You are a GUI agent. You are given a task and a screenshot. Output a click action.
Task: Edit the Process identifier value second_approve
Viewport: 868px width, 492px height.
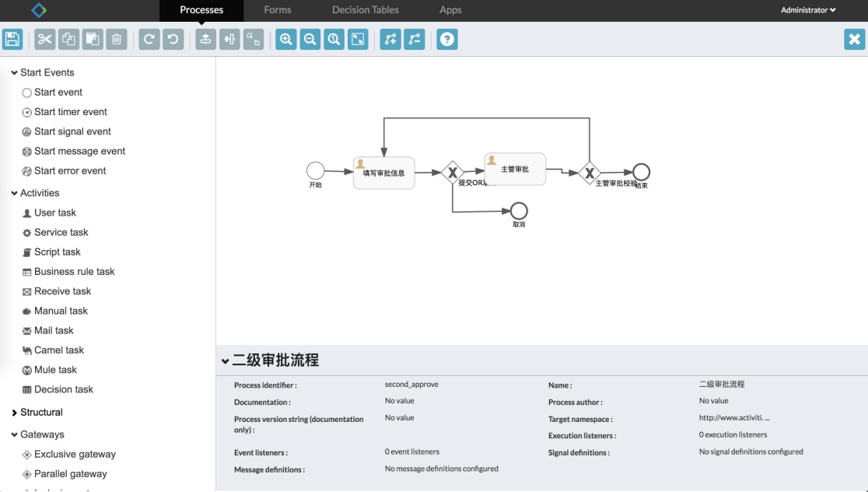pyautogui.click(x=411, y=385)
